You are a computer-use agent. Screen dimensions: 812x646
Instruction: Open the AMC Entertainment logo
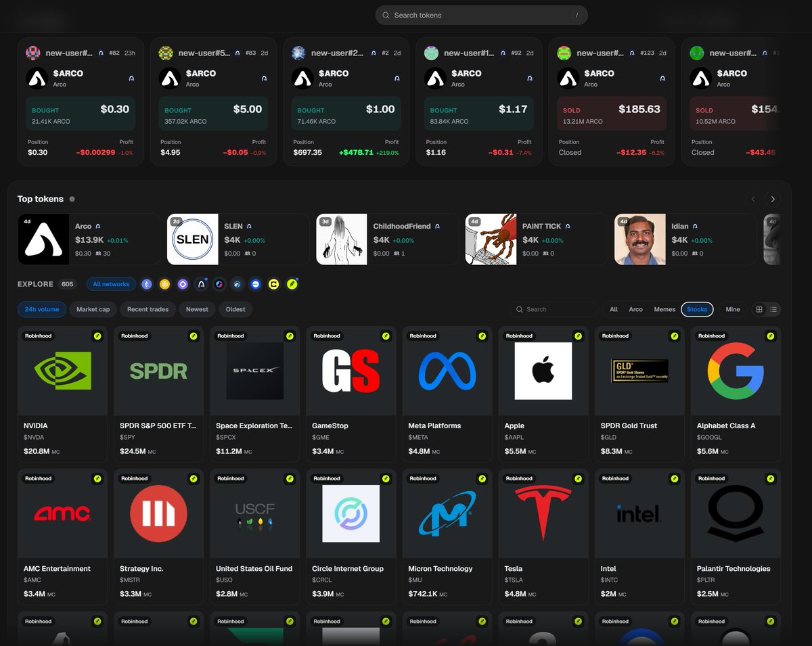62,513
